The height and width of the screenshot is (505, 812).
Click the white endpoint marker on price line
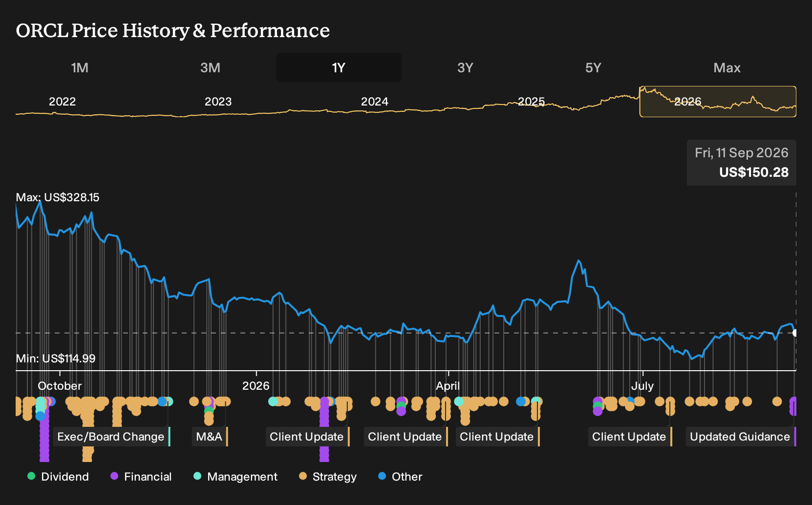pyautogui.click(x=795, y=333)
